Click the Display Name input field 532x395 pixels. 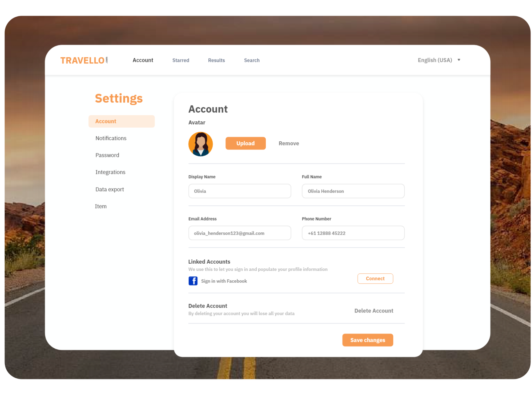[239, 191]
